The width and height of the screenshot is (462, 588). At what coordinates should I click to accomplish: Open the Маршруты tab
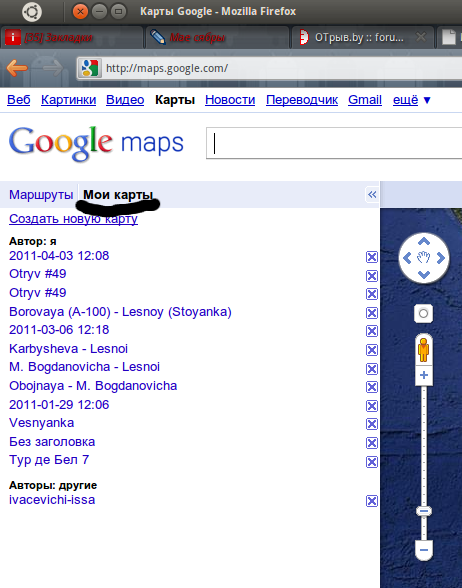point(41,195)
